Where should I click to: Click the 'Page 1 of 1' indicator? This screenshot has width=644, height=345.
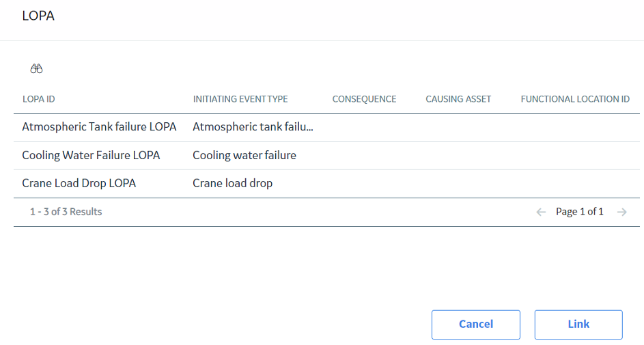click(x=580, y=212)
